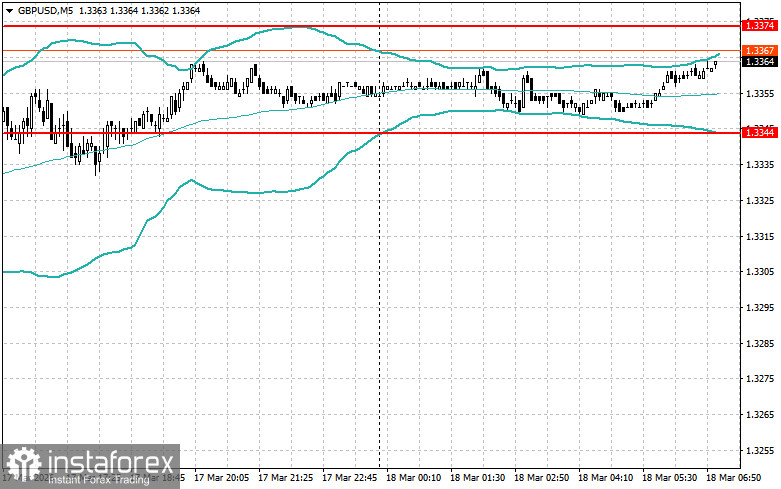Select the GBPUSD,M5 chart title text
The height and width of the screenshot is (489, 781).
click(x=45, y=10)
